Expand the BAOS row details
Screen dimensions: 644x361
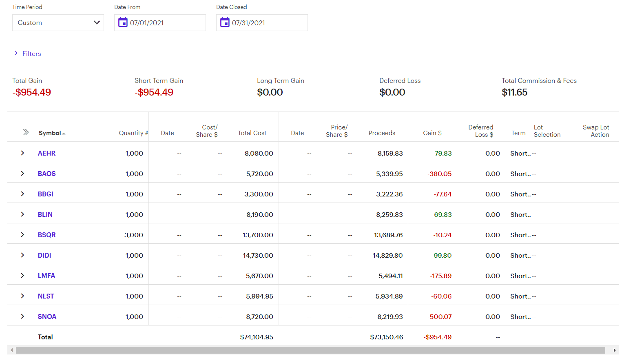coord(22,174)
